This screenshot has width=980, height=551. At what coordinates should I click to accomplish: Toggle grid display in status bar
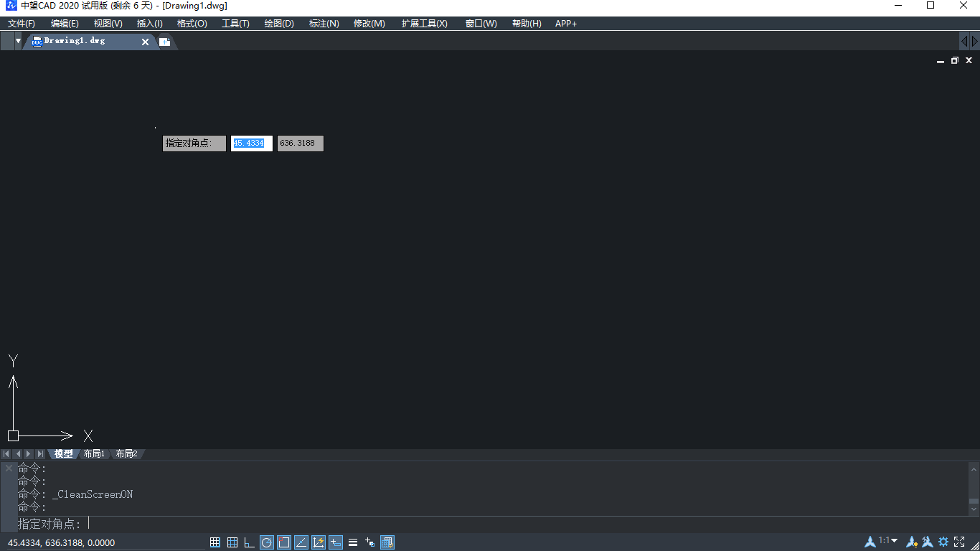232,542
